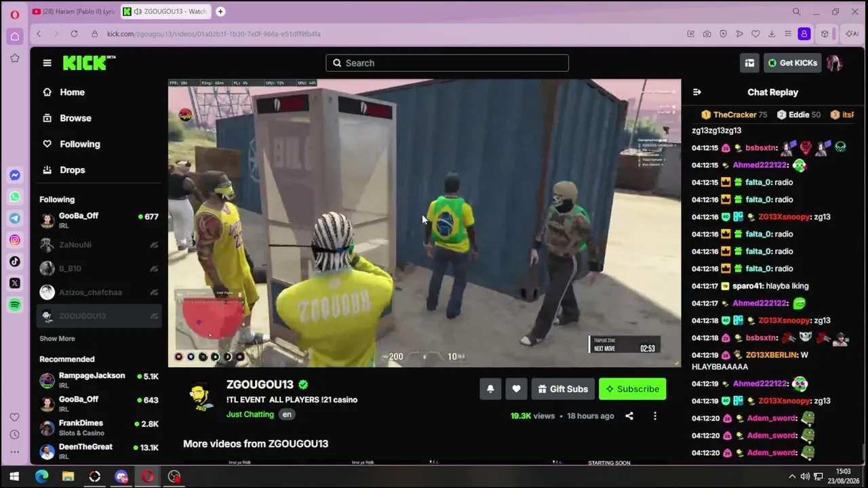Screen dimensions: 868x488
Task: Click chat username sparo41
Action: click(x=749, y=286)
